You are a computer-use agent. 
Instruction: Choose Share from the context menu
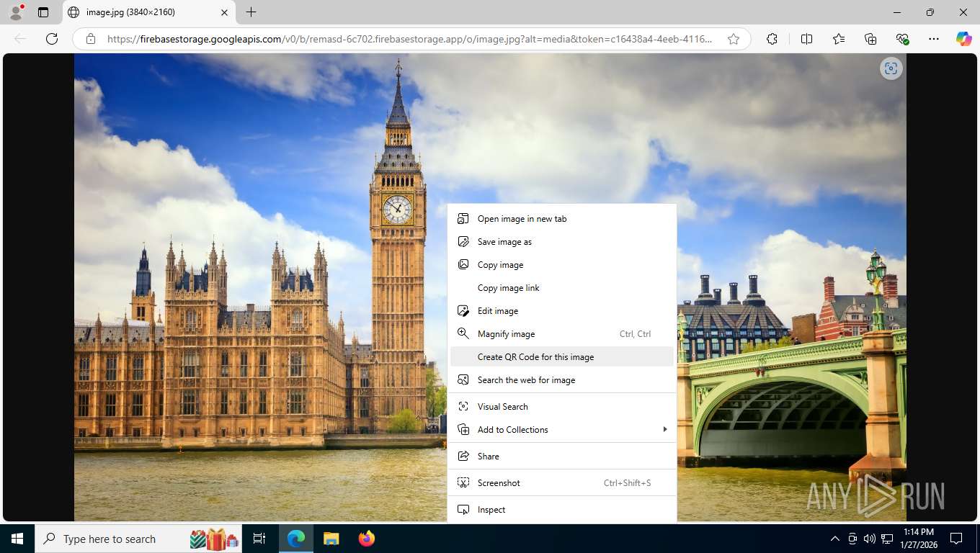pos(562,457)
